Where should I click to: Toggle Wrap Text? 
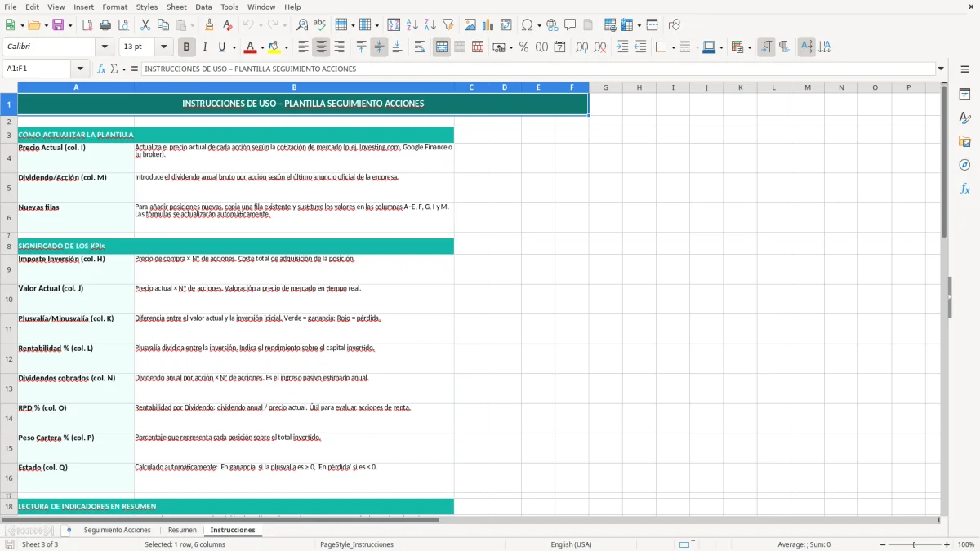pyautogui.click(x=419, y=47)
